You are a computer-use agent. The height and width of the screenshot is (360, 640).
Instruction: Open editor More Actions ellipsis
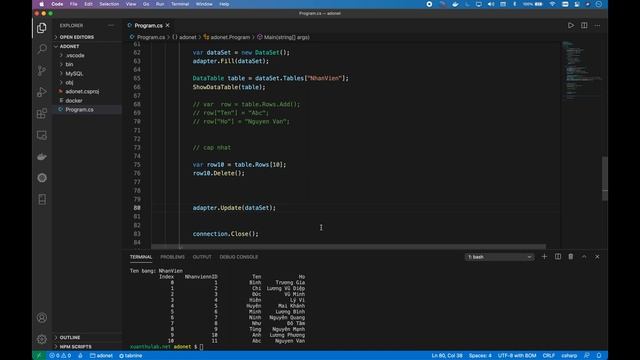click(x=597, y=25)
